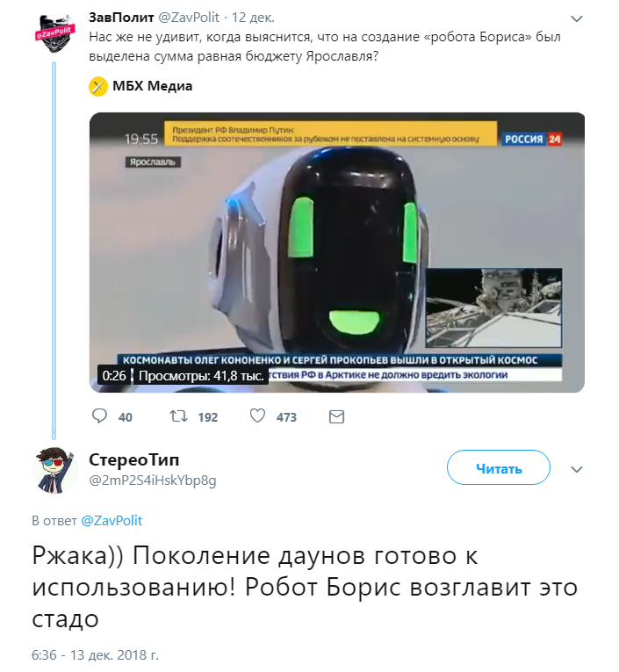
Task: Follow СтереоТип with Читать button
Action: [x=498, y=467]
